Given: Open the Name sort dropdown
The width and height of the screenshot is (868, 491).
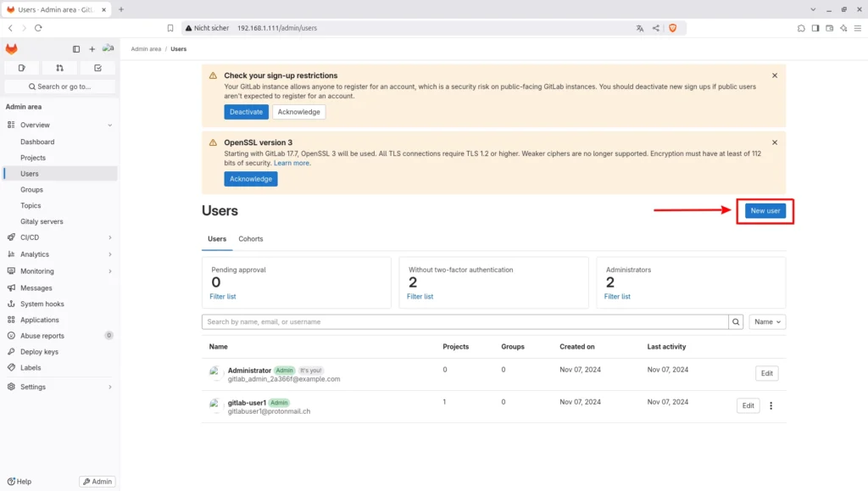Looking at the screenshot, I should tap(766, 322).
